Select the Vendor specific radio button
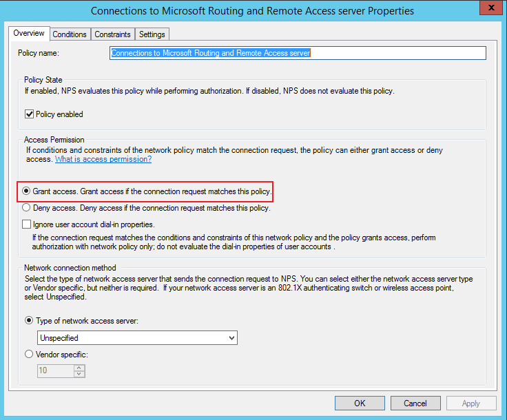Image resolution: width=507 pixels, height=420 pixels. pyautogui.click(x=29, y=354)
